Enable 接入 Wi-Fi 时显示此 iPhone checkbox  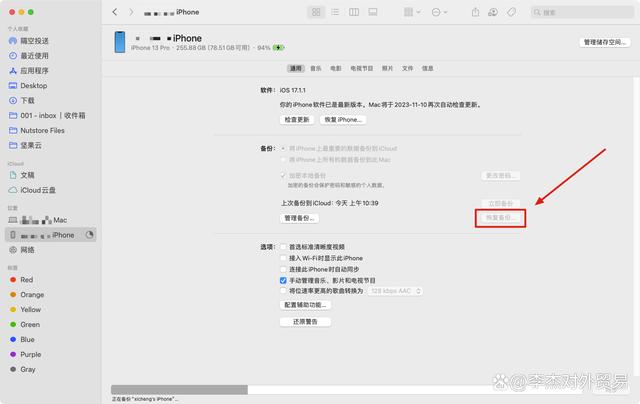(x=283, y=258)
